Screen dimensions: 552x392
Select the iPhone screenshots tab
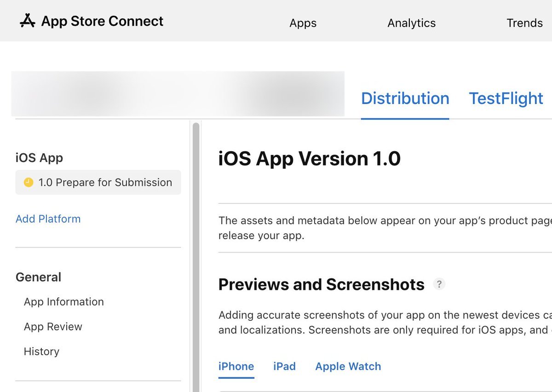tap(236, 366)
